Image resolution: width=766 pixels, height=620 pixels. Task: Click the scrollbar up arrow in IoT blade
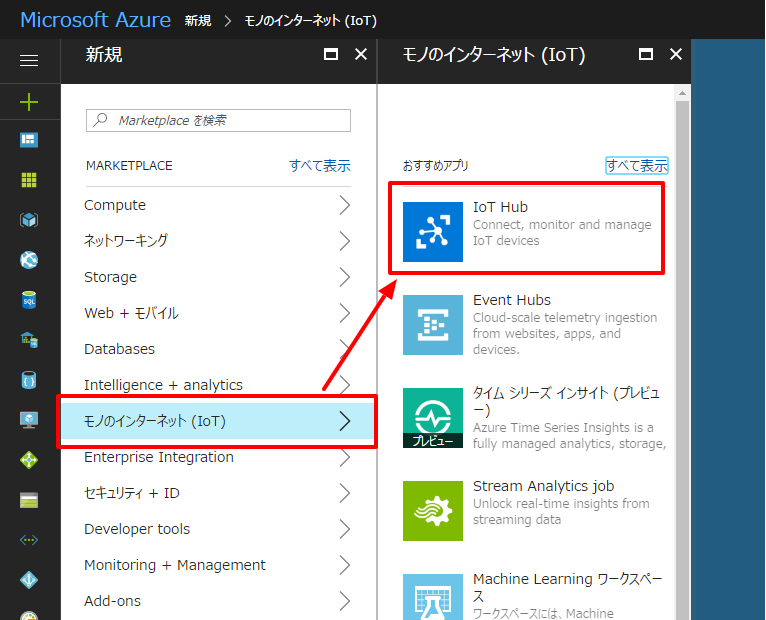click(682, 93)
